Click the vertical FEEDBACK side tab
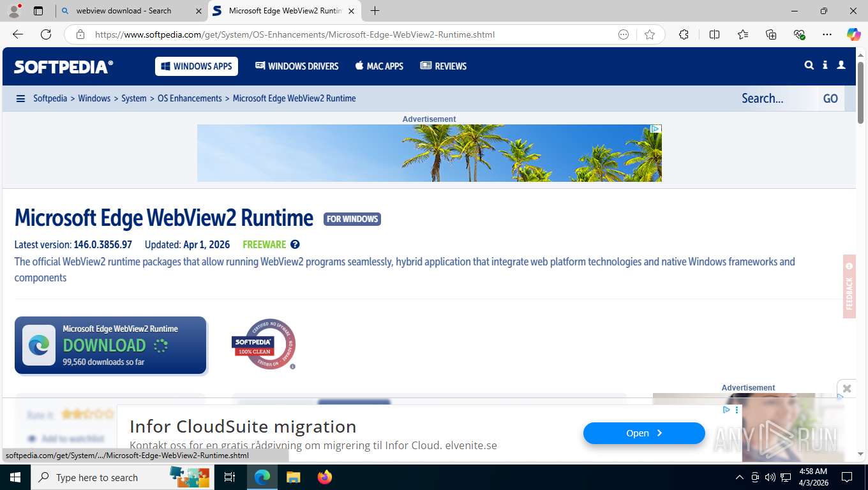This screenshot has width=868, height=490. 849,286
